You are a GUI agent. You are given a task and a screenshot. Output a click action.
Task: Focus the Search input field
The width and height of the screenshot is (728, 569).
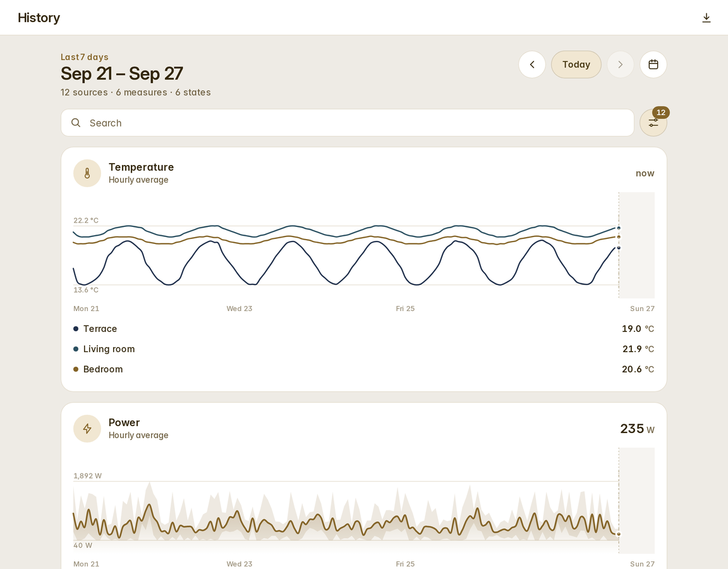coord(348,123)
